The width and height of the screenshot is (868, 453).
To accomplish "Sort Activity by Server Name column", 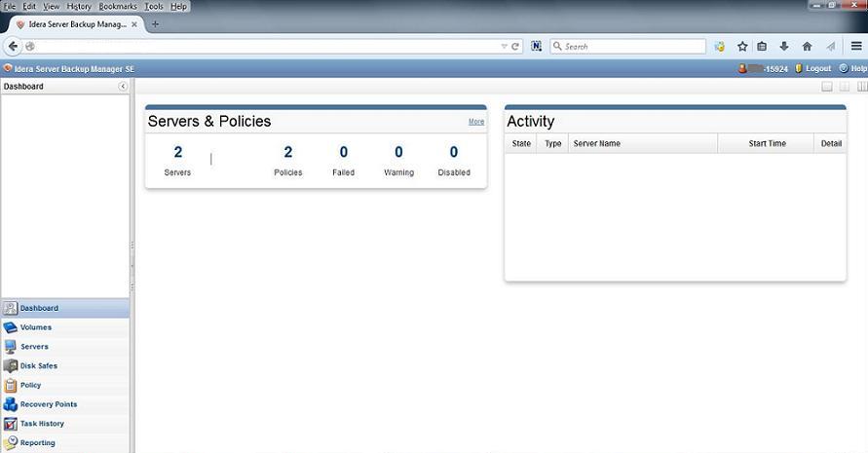I will pyautogui.click(x=643, y=143).
